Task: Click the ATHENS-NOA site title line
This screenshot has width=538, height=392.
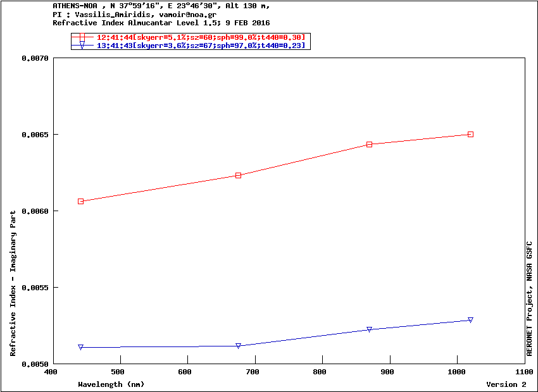Action: 161,6
